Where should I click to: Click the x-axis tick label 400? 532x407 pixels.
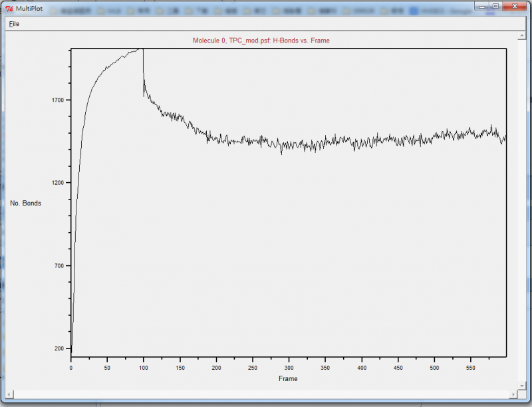pos(362,368)
